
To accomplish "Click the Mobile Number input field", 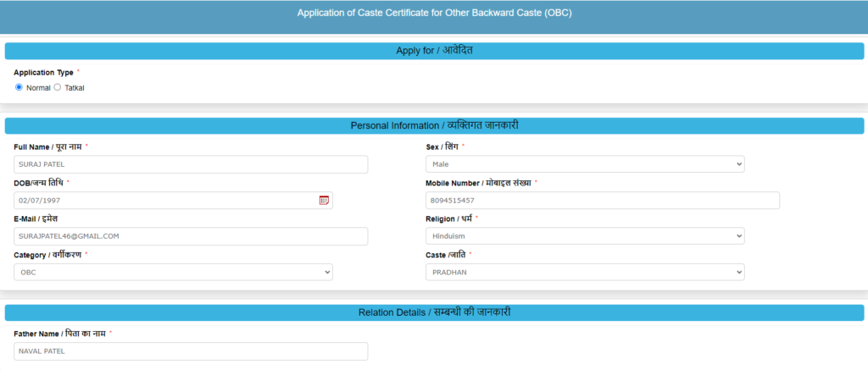I will 603,200.
